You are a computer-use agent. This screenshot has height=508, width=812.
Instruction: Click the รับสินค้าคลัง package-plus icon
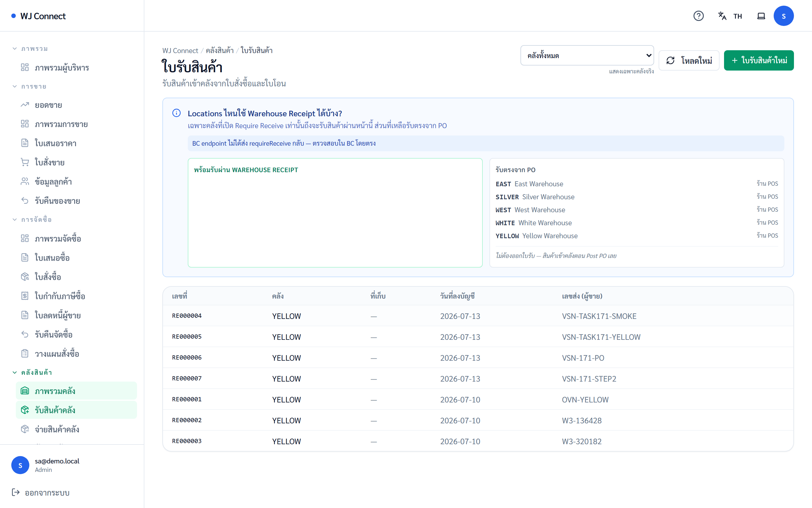pos(25,410)
